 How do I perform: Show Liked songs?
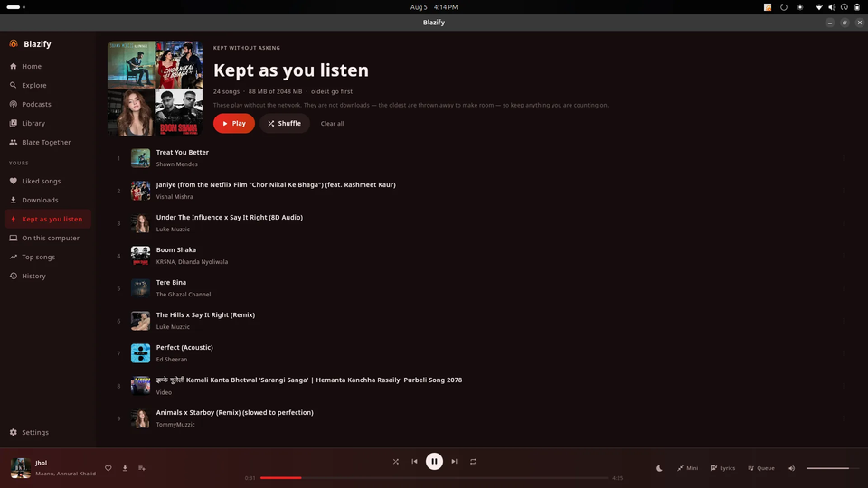point(48,181)
